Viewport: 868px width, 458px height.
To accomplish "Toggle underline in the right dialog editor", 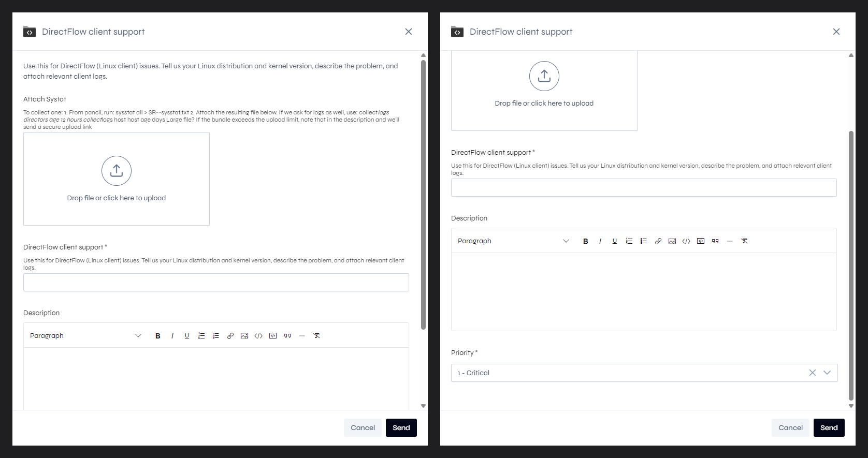I will pos(615,241).
